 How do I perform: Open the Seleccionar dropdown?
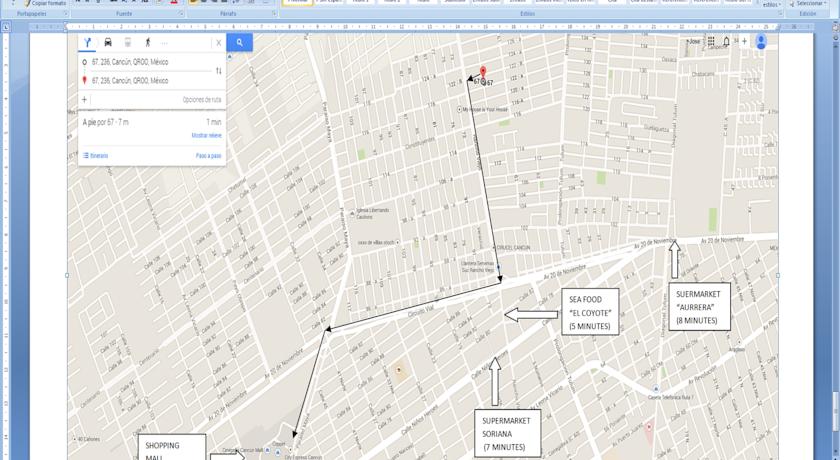click(x=808, y=3)
